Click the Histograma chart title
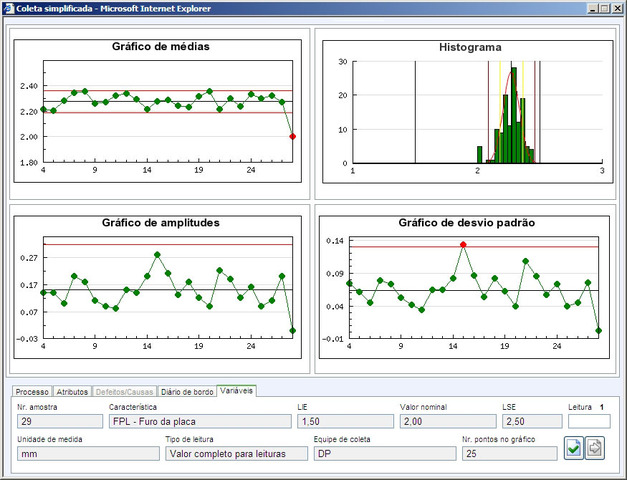The width and height of the screenshot is (627, 480). (x=470, y=47)
